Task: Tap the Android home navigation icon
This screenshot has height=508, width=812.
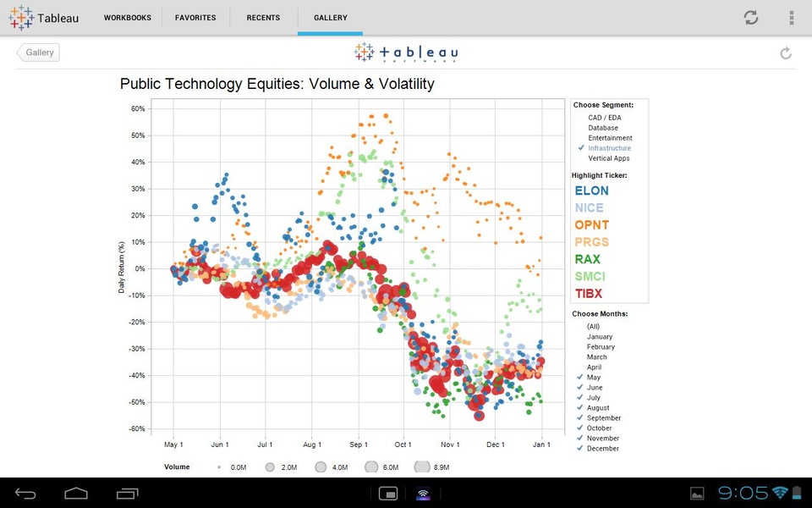Action: pos(76,493)
